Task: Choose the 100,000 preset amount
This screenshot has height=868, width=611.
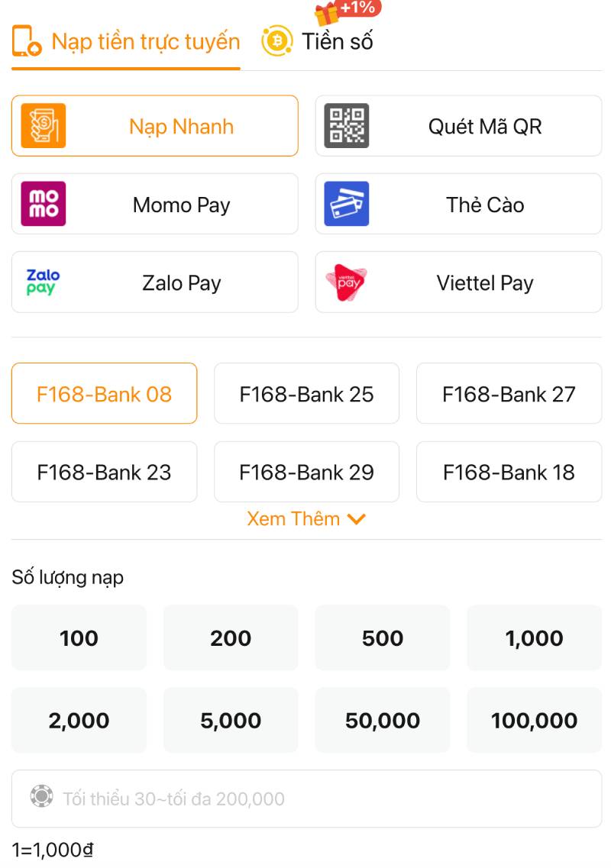Action: click(534, 720)
